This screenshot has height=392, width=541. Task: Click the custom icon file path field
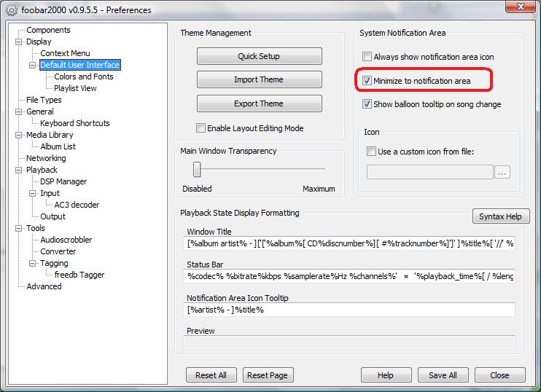430,172
